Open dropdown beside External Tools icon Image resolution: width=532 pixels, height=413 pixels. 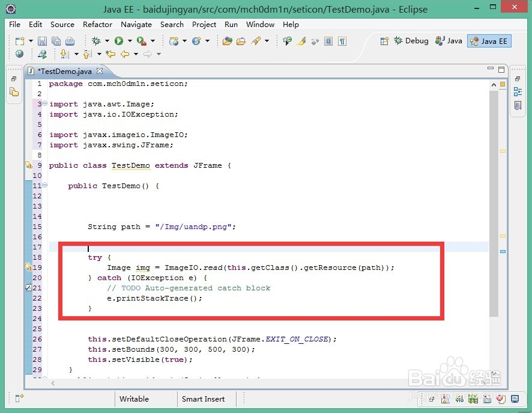tap(153, 41)
